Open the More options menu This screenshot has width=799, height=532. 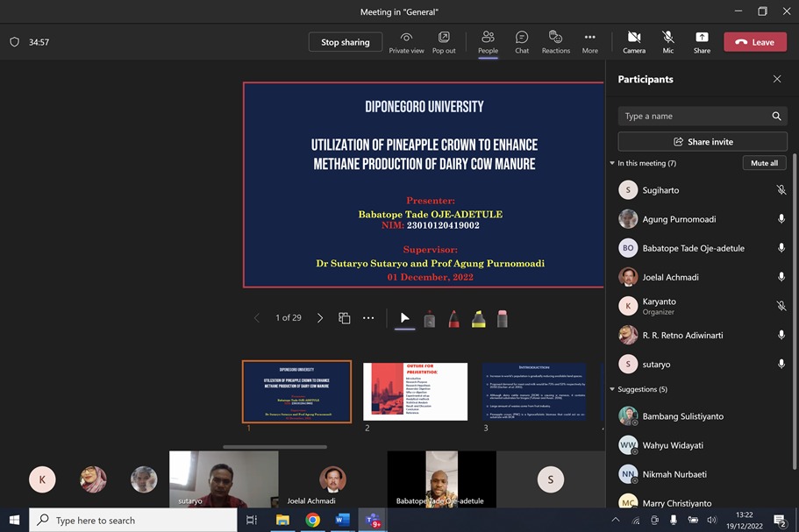[x=589, y=41]
